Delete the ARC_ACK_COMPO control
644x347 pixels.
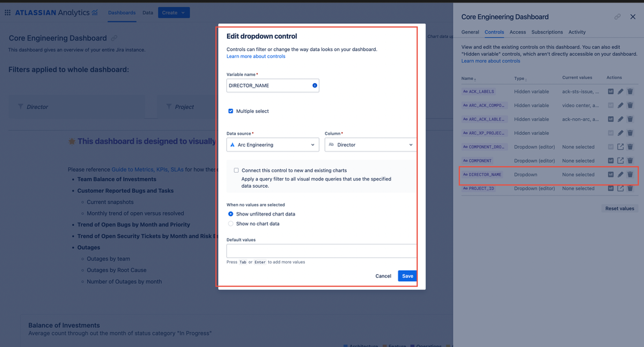[x=630, y=105]
